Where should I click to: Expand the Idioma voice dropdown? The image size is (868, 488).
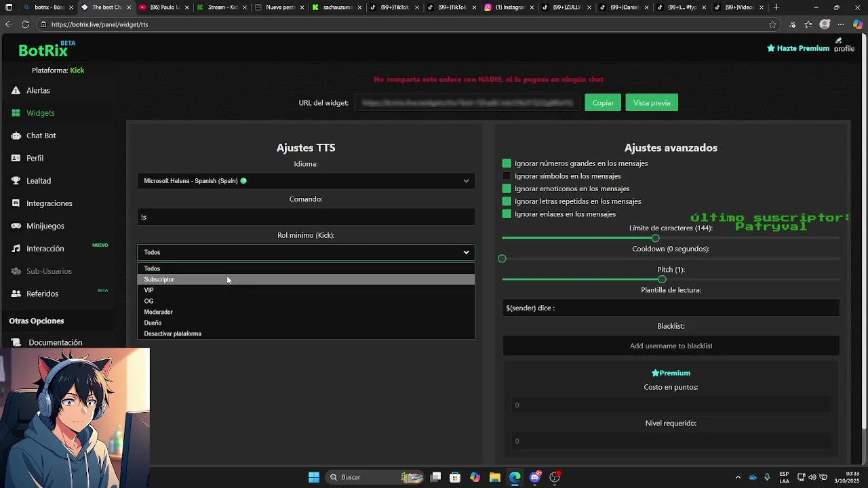306,181
